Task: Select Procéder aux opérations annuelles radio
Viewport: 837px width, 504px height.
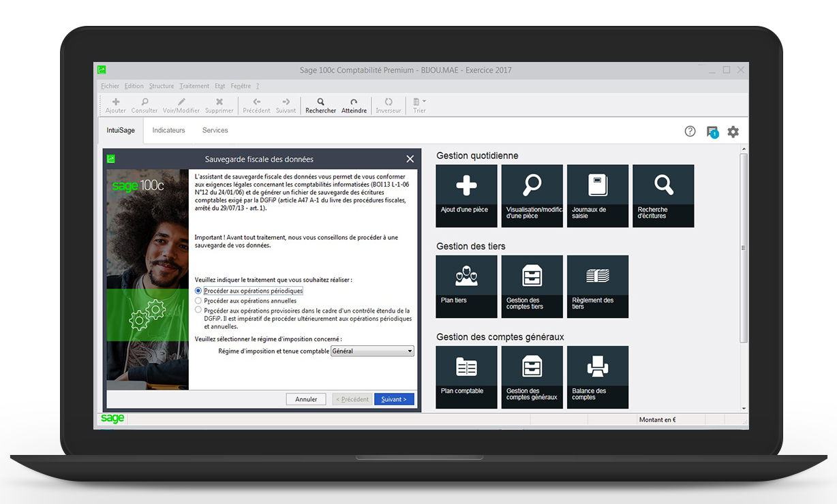Action: 198,300
